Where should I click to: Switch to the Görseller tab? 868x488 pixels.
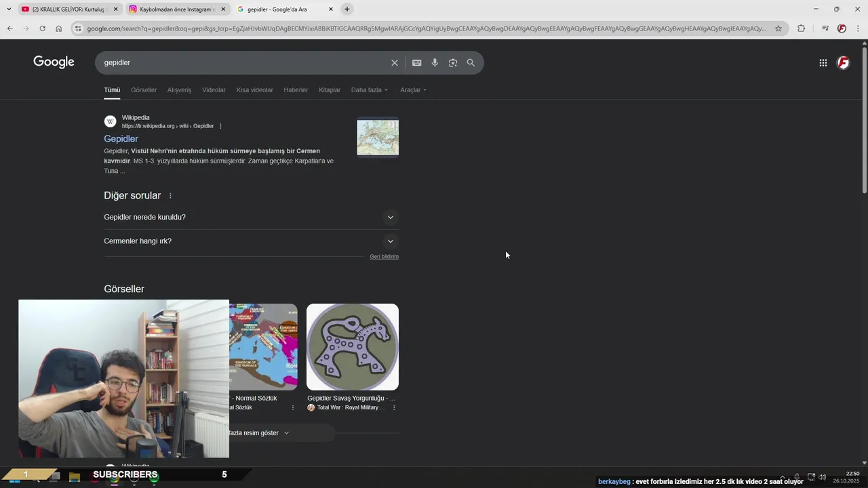tap(144, 90)
